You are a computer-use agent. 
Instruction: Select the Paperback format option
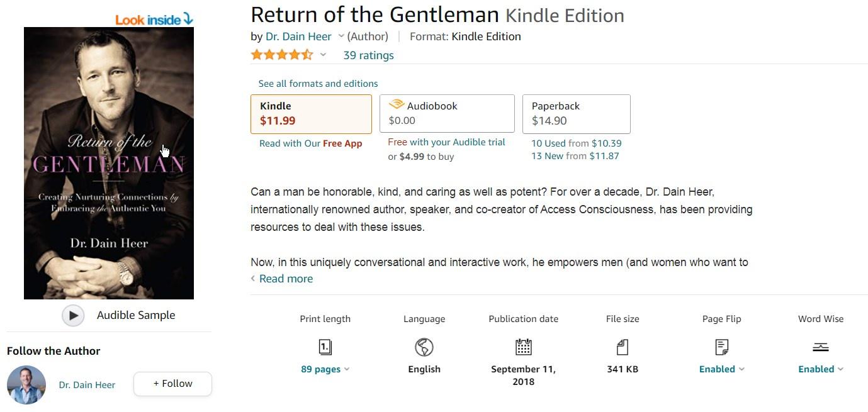click(x=576, y=114)
